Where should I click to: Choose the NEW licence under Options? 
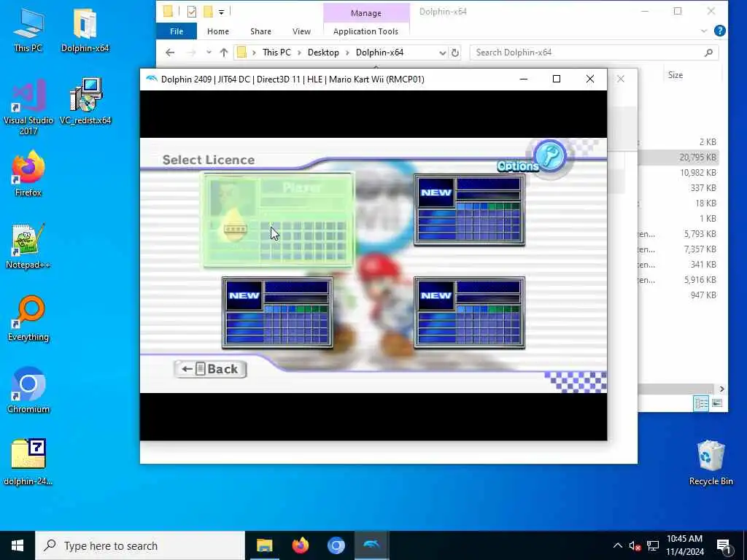[x=470, y=210]
